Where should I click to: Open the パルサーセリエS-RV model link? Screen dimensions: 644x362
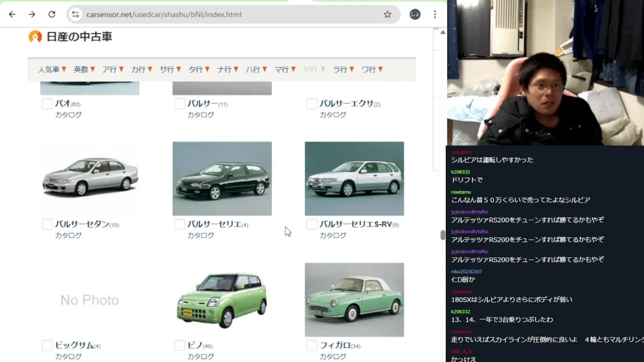tap(356, 224)
